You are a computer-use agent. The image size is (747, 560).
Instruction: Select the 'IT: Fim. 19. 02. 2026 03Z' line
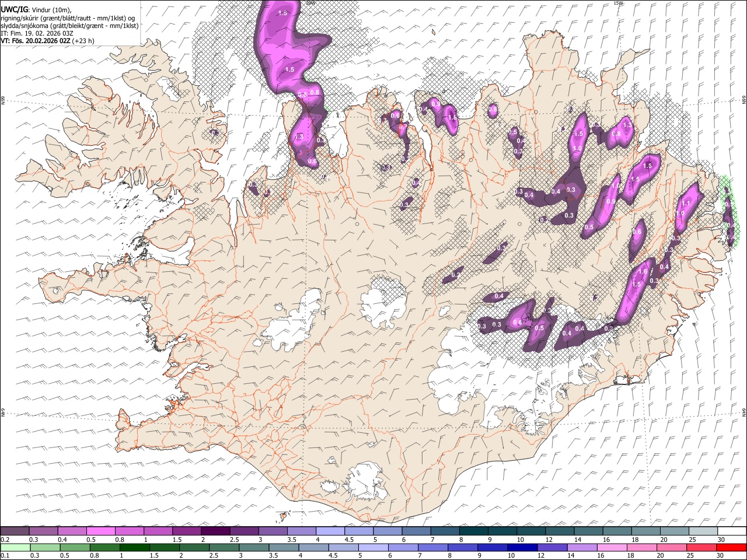click(37, 33)
